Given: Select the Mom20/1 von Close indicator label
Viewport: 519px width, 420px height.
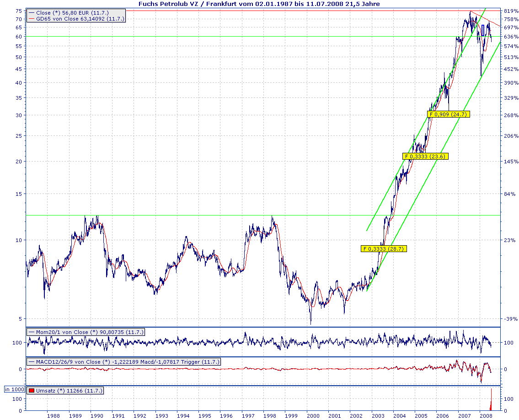Looking at the screenshot, I should coord(86,332).
